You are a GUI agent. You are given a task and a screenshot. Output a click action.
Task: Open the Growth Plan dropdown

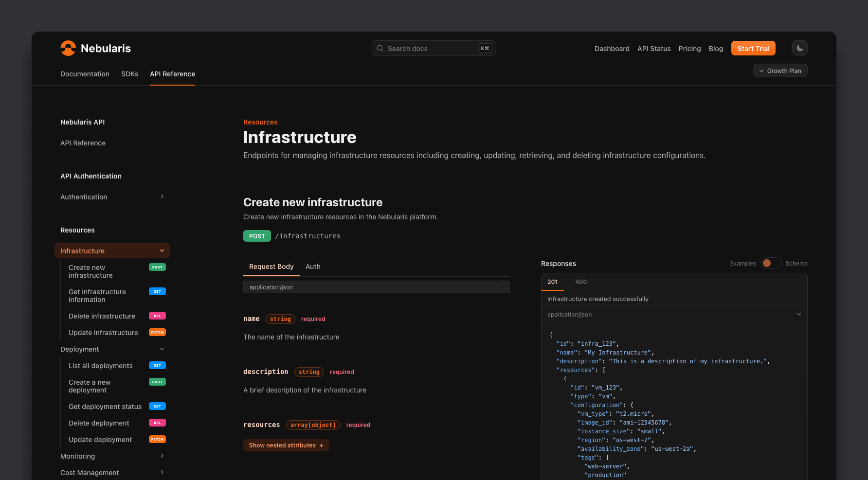coord(780,71)
